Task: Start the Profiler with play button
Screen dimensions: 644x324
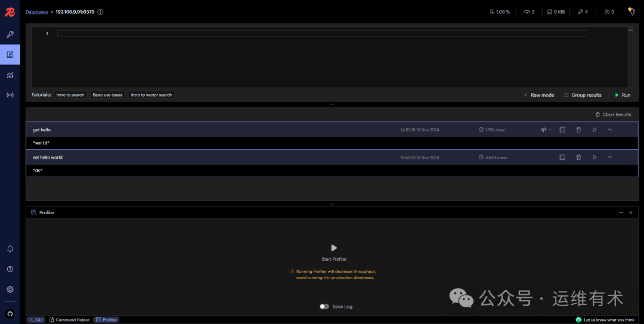Action: pyautogui.click(x=334, y=248)
